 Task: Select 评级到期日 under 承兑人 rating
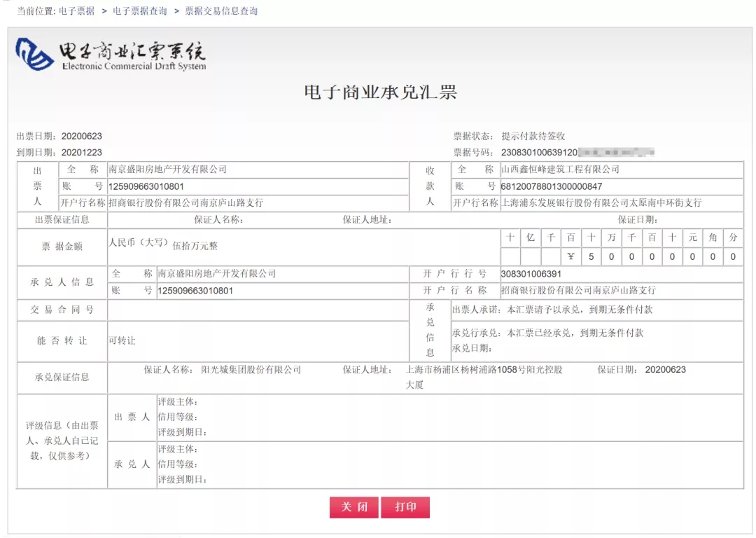point(182,479)
